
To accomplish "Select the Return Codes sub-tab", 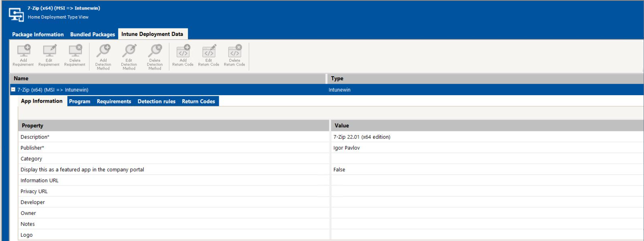I will click(198, 102).
